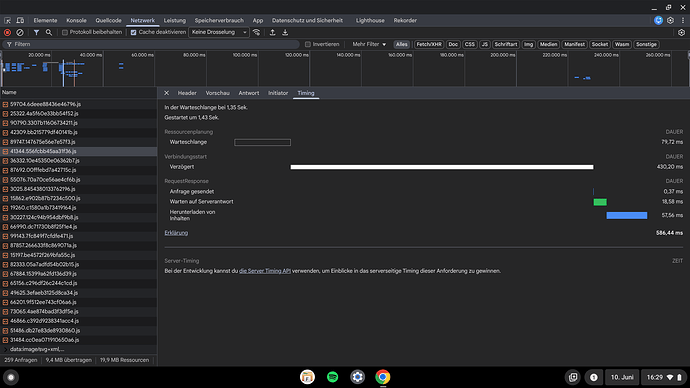Open Settings app in shelf
This screenshot has height=388, width=690.
357,377
